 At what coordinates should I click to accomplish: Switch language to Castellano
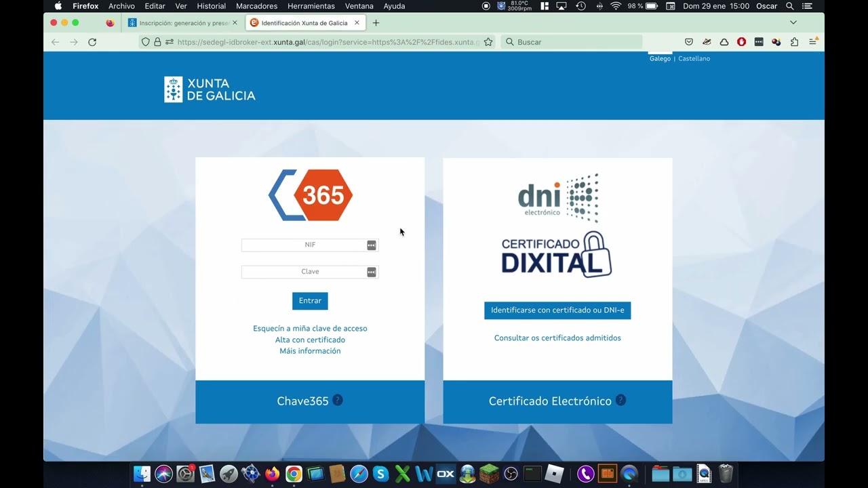(x=694, y=59)
